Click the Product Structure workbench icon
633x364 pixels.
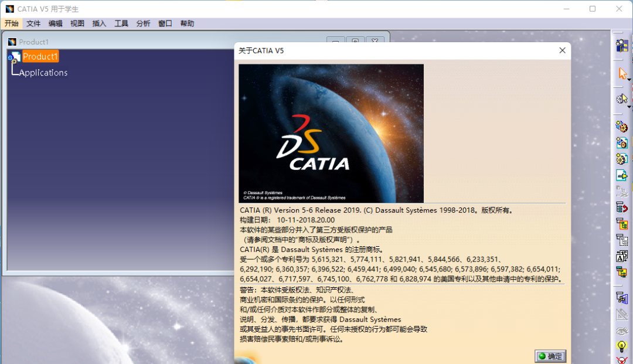coord(622,45)
